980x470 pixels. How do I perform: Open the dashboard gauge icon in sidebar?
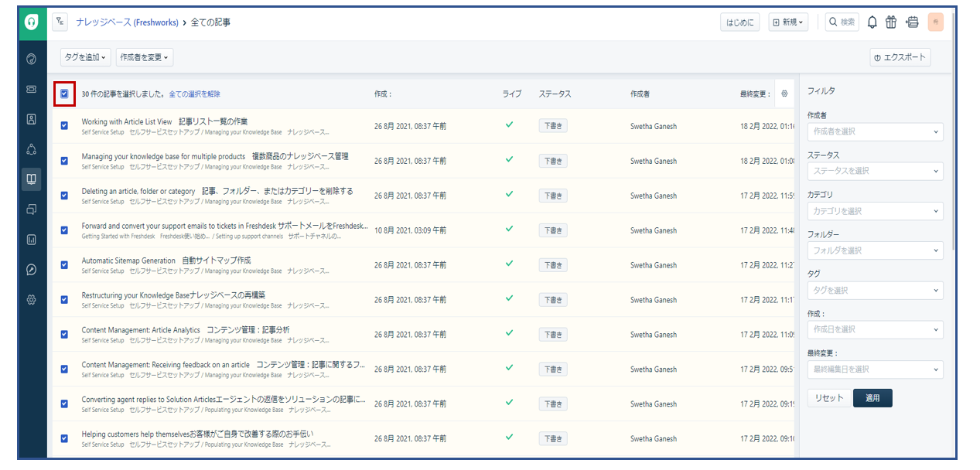32,59
